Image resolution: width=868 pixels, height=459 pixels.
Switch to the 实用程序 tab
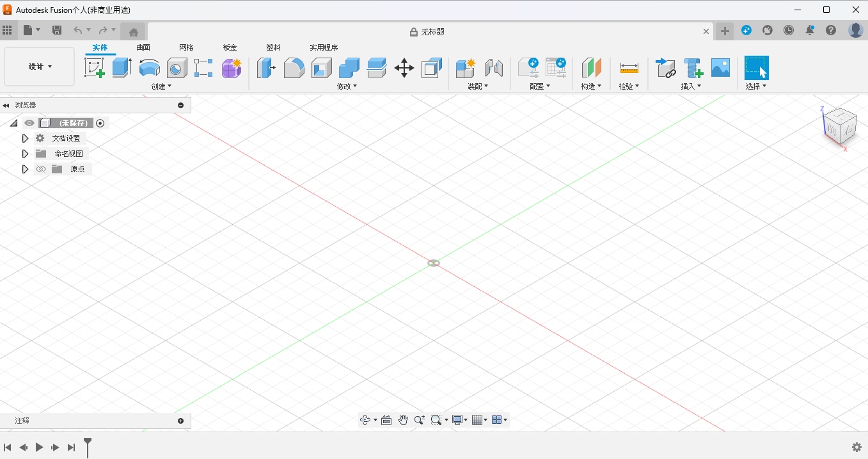[324, 47]
